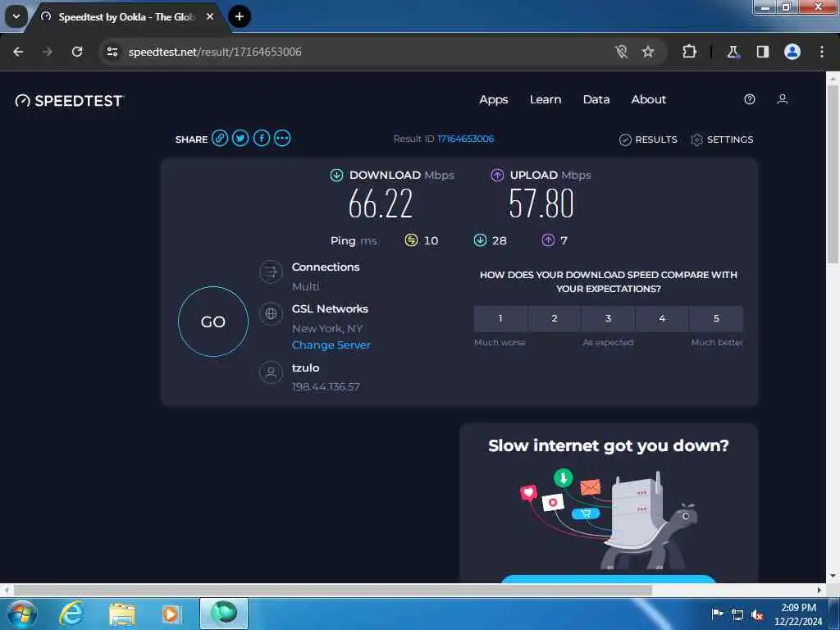
Task: Open the taskbar clock 2:09 PM
Action: point(798,614)
